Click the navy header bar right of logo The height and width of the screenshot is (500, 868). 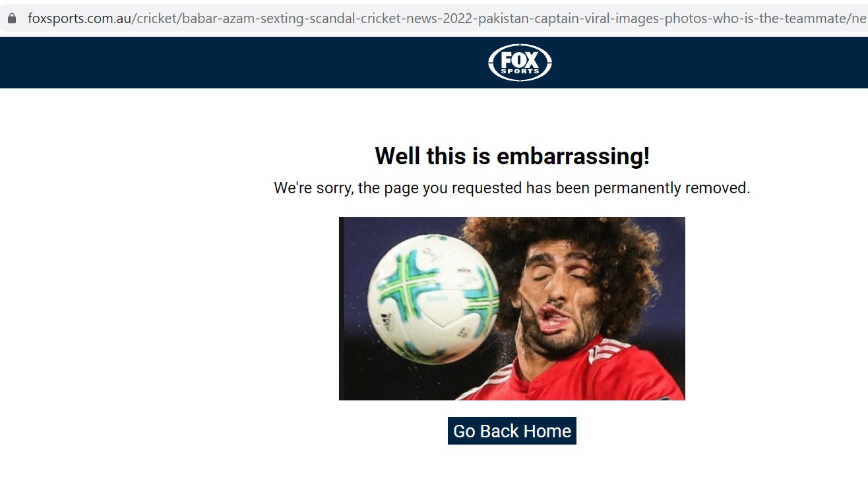[x=710, y=63]
